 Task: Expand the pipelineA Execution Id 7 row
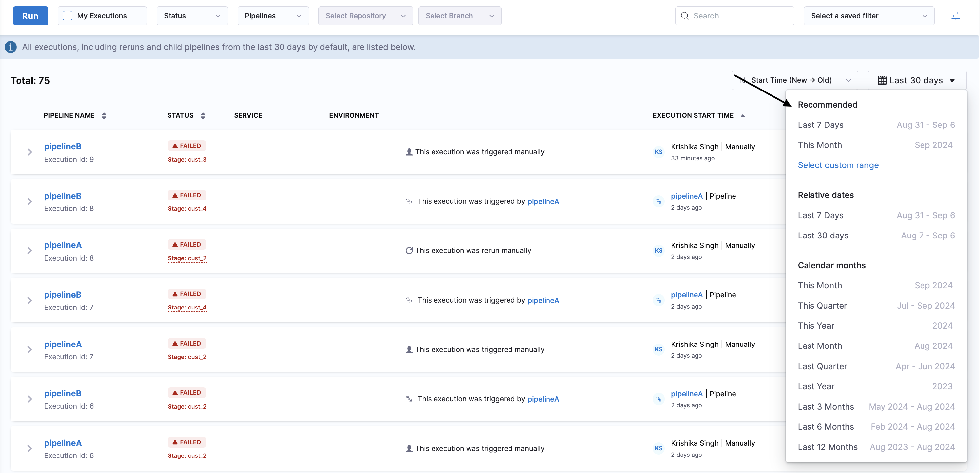[x=29, y=349]
